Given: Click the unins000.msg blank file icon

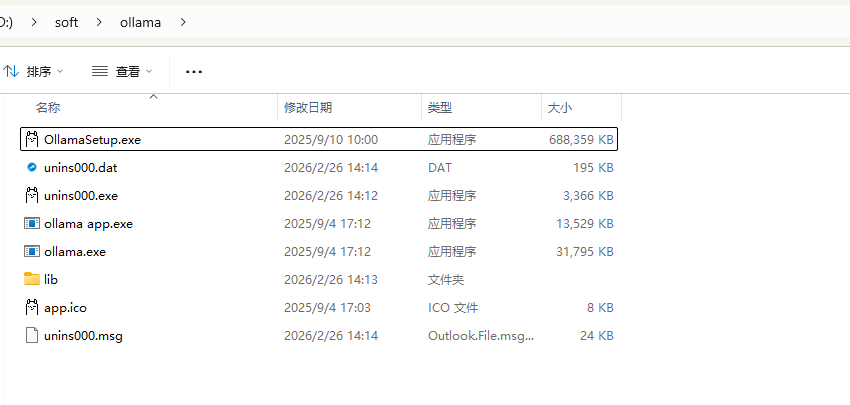Looking at the screenshot, I should (x=32, y=336).
